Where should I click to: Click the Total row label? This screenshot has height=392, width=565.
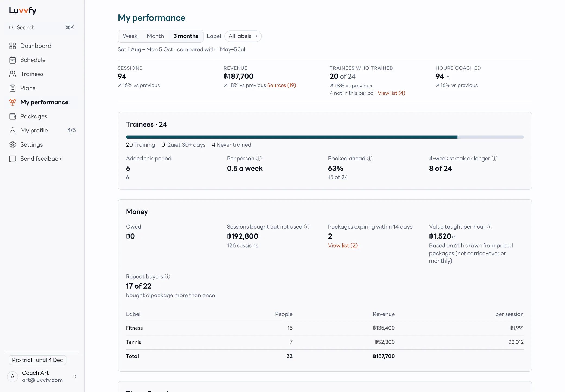click(132, 356)
